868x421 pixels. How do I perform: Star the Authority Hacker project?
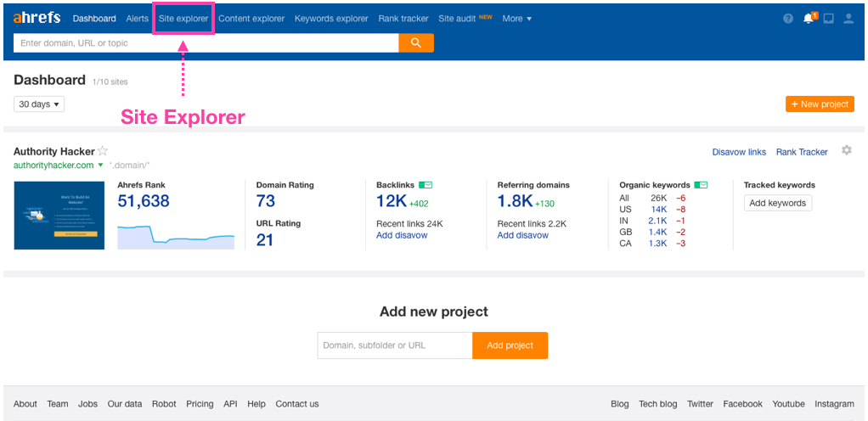tap(103, 150)
